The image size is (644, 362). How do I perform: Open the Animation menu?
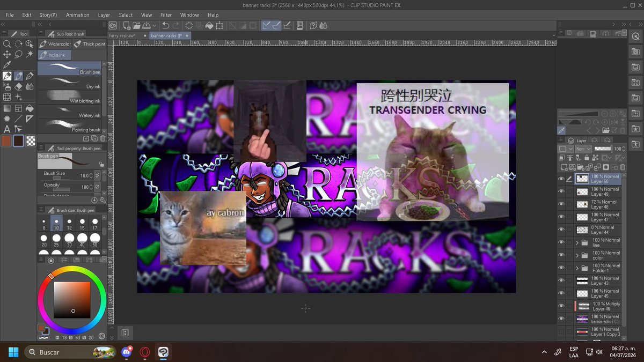77,15
